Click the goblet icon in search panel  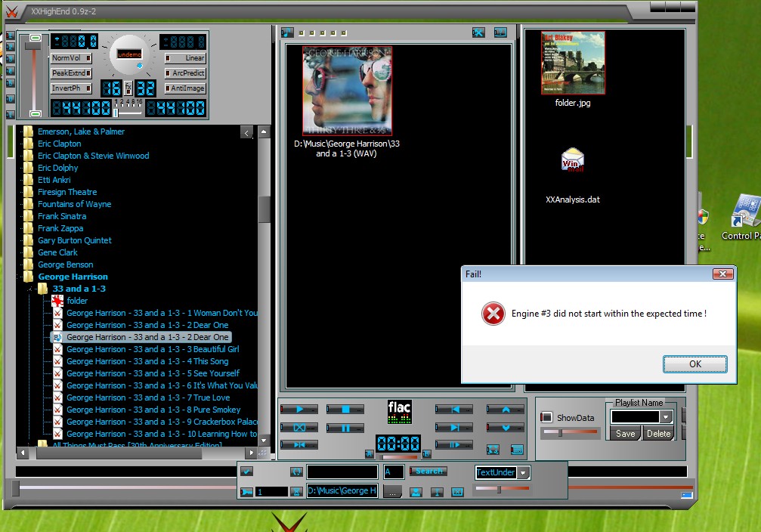[x=437, y=492]
